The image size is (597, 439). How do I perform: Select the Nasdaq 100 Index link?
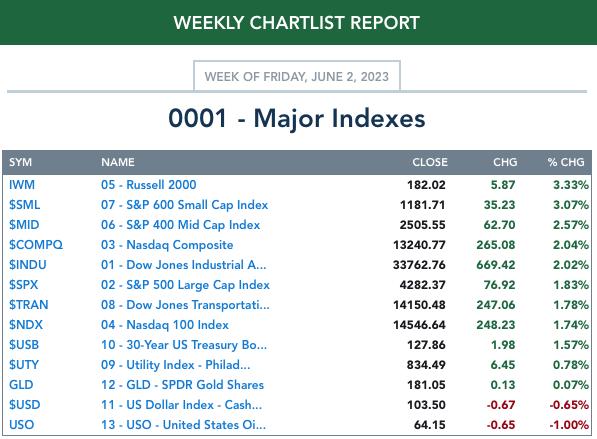pyautogui.click(x=164, y=325)
